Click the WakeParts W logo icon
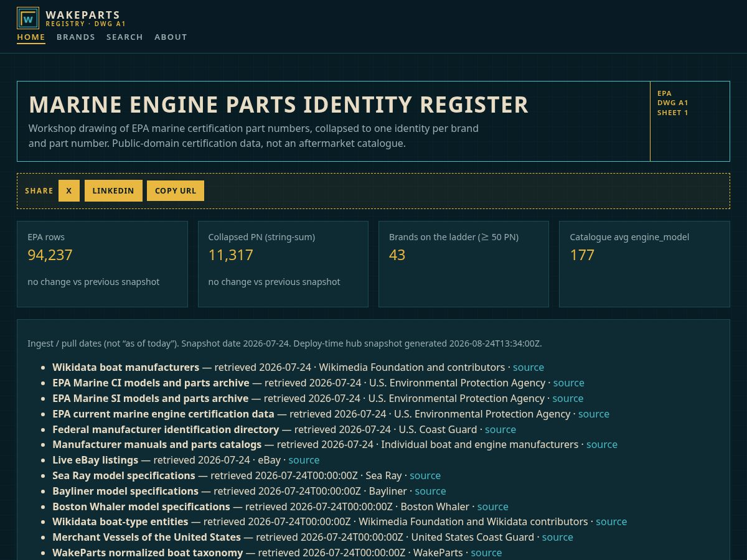 (28, 18)
